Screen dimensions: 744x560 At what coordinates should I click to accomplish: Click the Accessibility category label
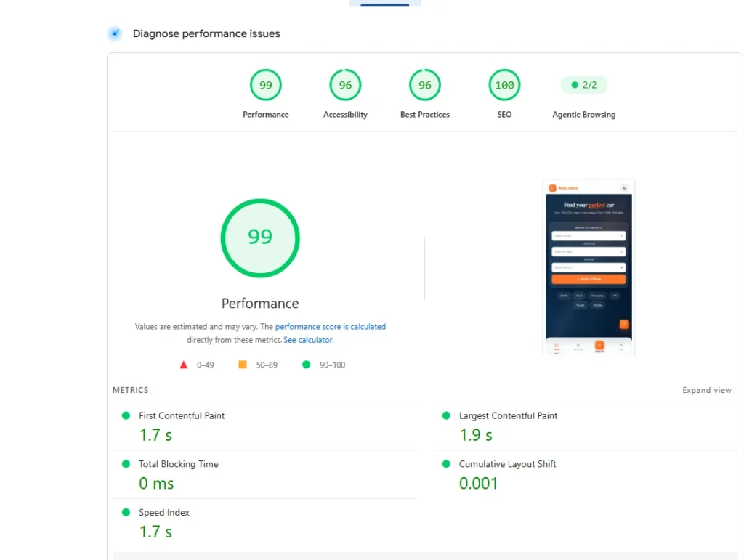pos(345,114)
